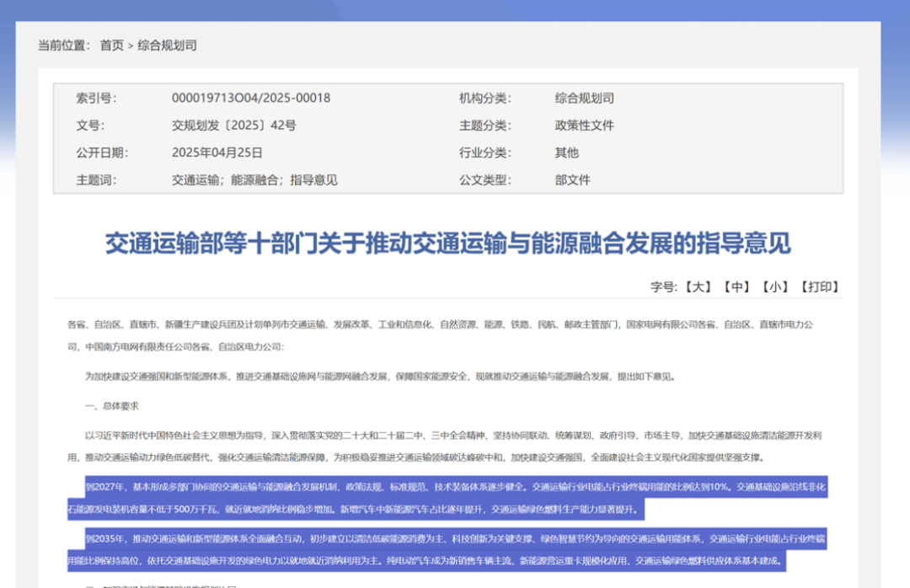This screenshot has height=588, width=910.
Task: Click the highlighted paragraph beginning 到2035年
Action: click(447, 550)
